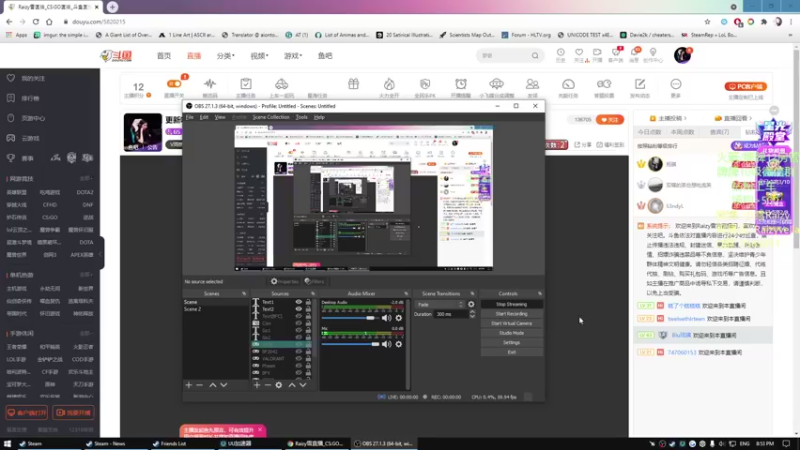Expand the 直播回看 section chevron
800x450 pixels.
click(750, 118)
